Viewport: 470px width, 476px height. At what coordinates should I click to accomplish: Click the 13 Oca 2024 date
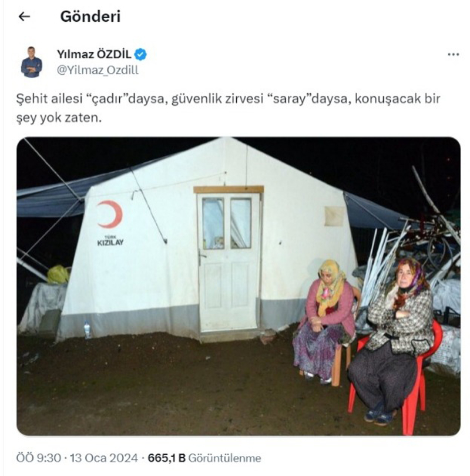tap(104, 458)
